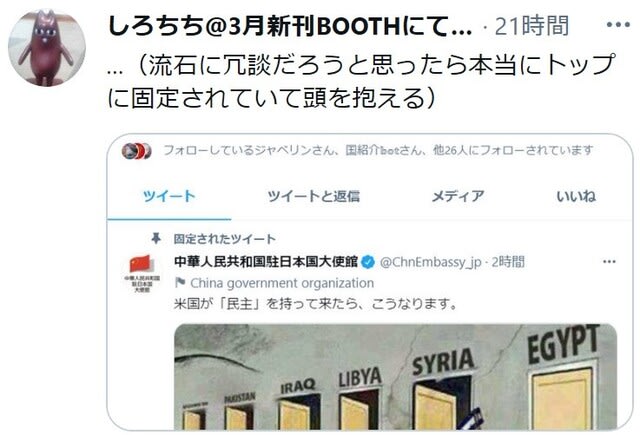The width and height of the screenshot is (640, 435).
Task: Go to the いいね tab
Action: (576, 196)
